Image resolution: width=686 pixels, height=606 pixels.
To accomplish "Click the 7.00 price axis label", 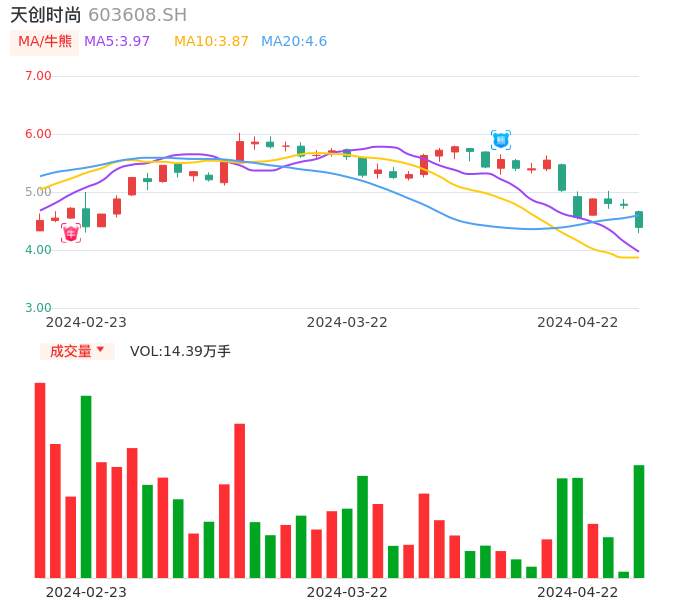I will [38, 76].
